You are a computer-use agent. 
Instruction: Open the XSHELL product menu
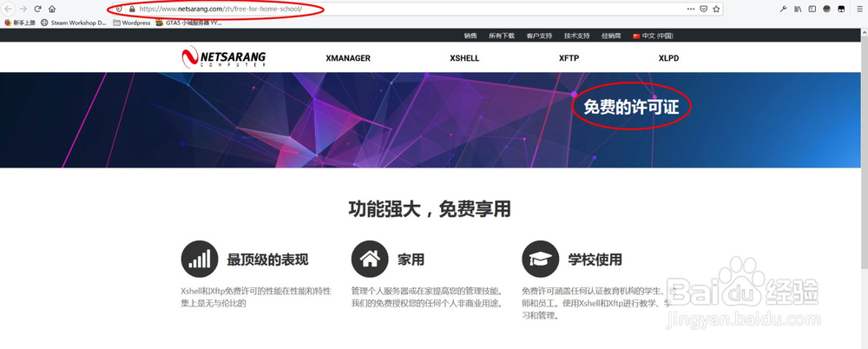pos(464,58)
